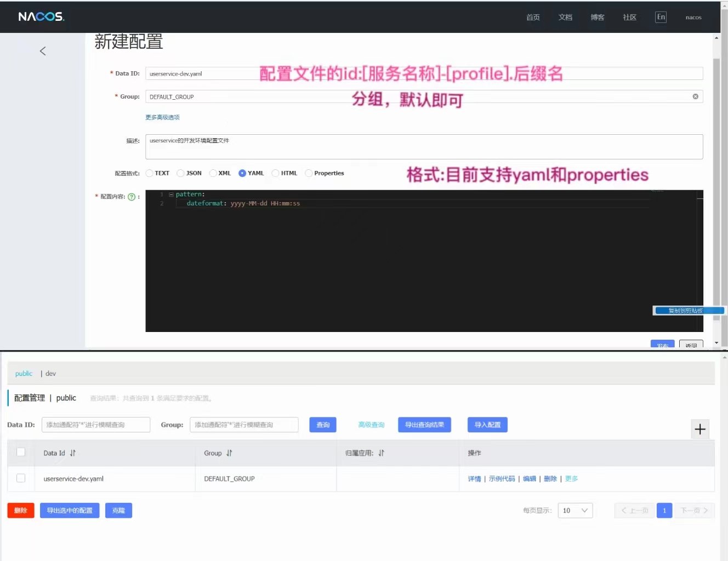Collapse the pattern block via the fold icon
The height and width of the screenshot is (561, 728).
point(171,194)
